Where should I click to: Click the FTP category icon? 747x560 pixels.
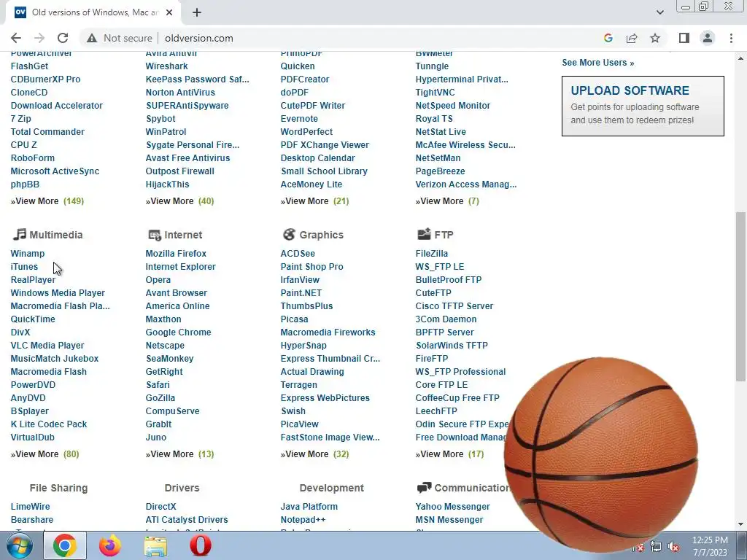[424, 234]
